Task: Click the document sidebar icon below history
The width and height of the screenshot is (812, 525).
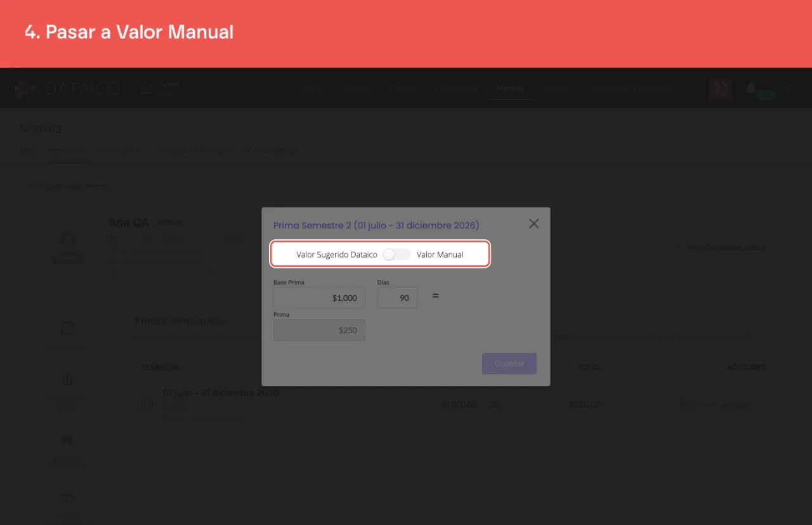Action: (x=67, y=380)
